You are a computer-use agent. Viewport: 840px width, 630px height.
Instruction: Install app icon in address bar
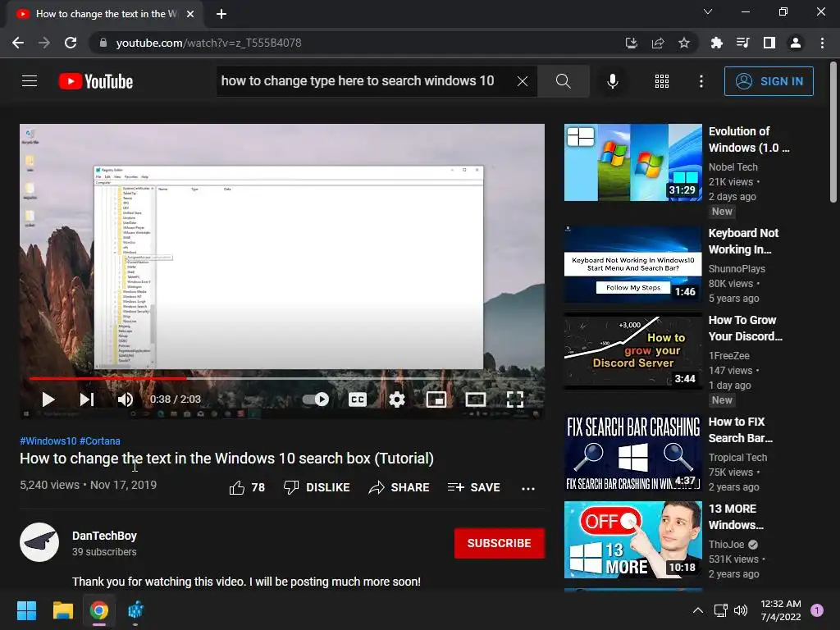coord(632,43)
